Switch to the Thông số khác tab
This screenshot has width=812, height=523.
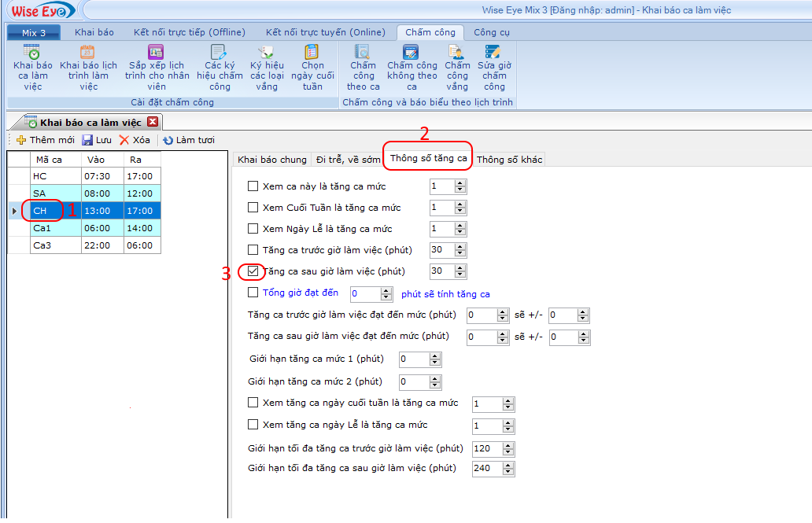pos(510,160)
